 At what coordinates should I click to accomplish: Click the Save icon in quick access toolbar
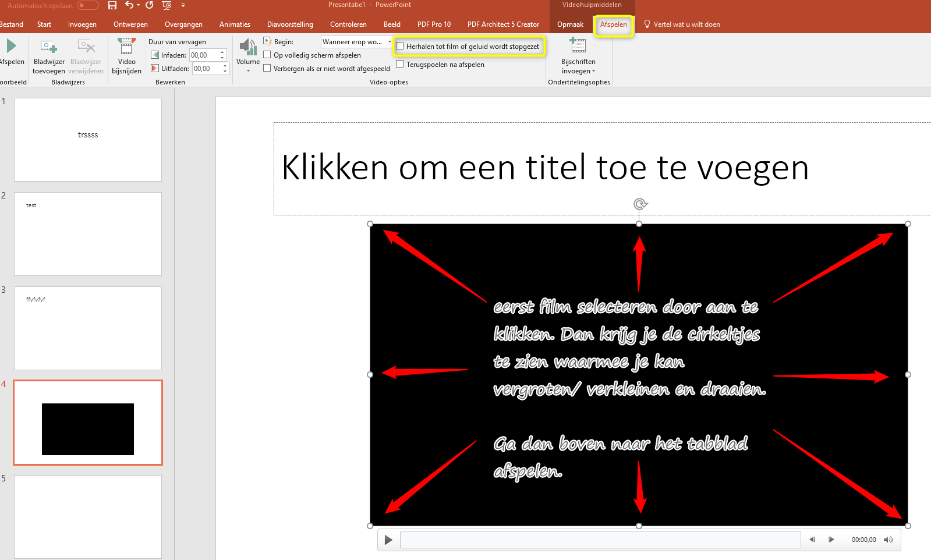112,5
